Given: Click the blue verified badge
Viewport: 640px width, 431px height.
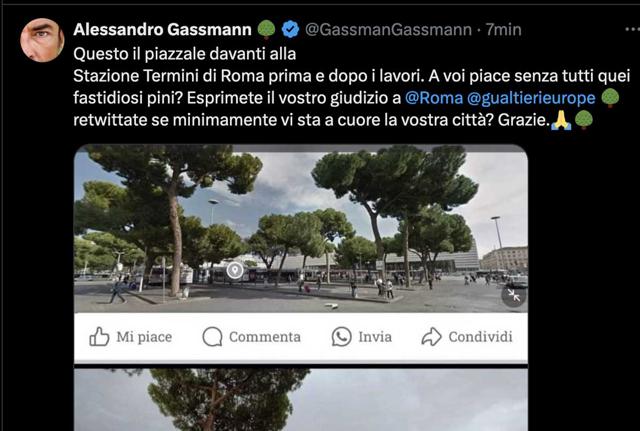Looking at the screenshot, I should [x=290, y=29].
